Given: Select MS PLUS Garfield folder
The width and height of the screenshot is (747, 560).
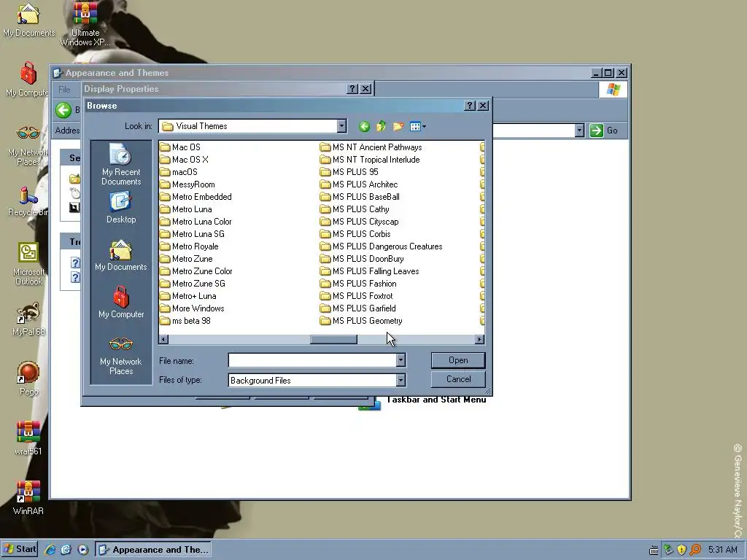Looking at the screenshot, I should click(358, 308).
